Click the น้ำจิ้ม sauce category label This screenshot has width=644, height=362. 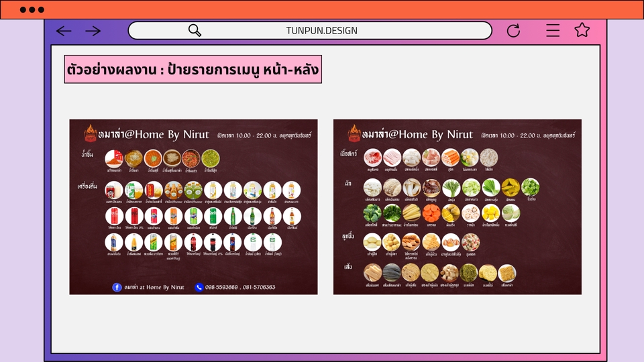coord(87,154)
